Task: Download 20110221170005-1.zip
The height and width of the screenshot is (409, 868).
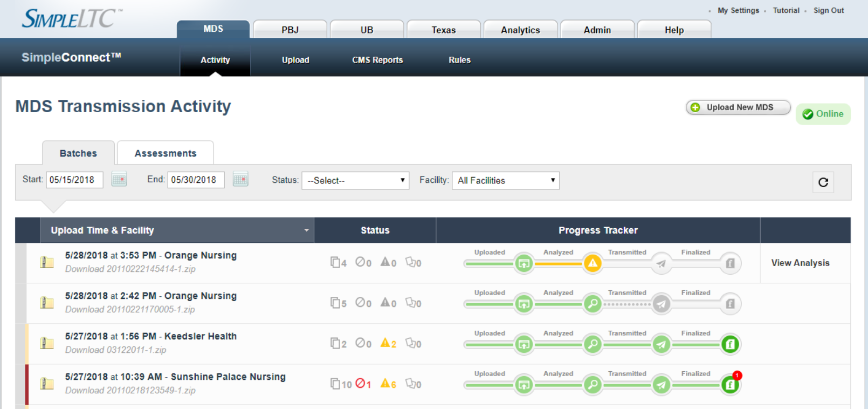Action: (130, 309)
